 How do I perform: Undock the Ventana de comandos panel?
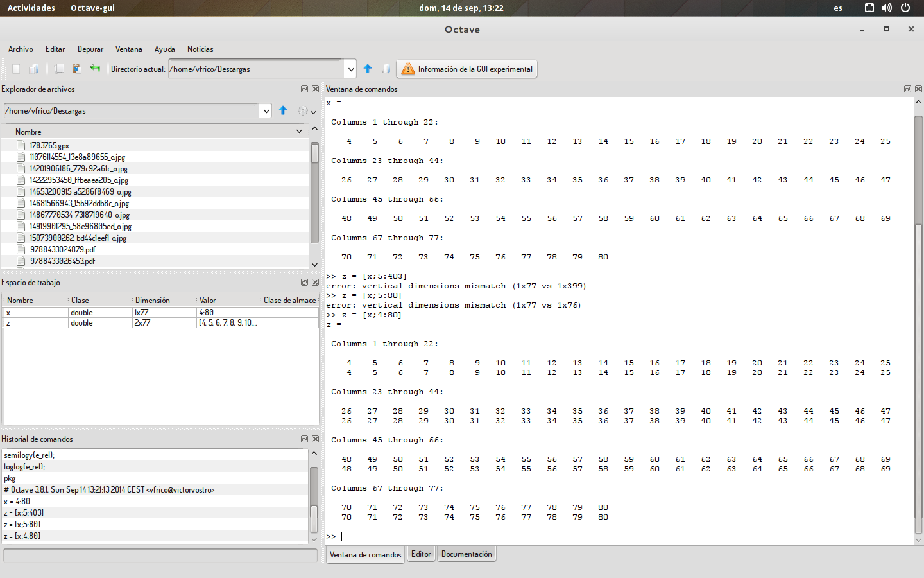pyautogui.click(x=907, y=89)
